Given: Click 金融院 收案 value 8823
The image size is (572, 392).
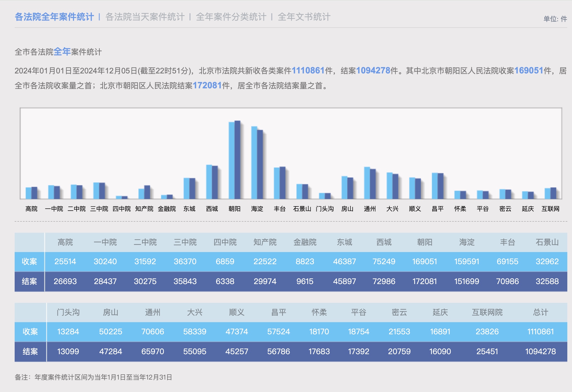Looking at the screenshot, I should coord(305,261).
